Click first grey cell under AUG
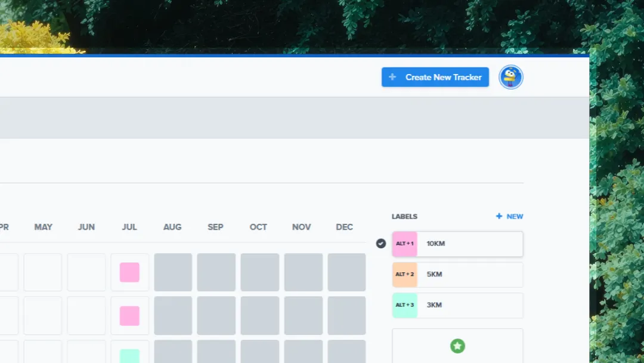 pos(173,272)
